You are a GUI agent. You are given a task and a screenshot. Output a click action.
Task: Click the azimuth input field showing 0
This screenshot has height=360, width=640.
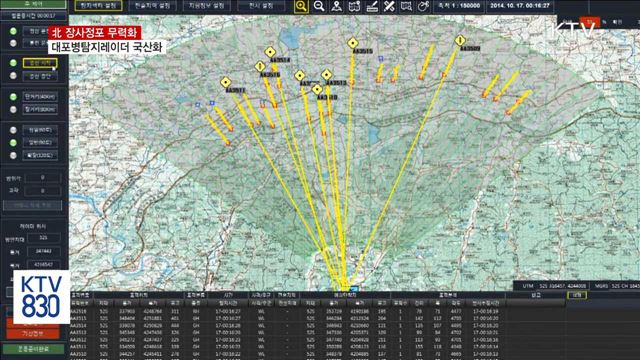coord(43,178)
